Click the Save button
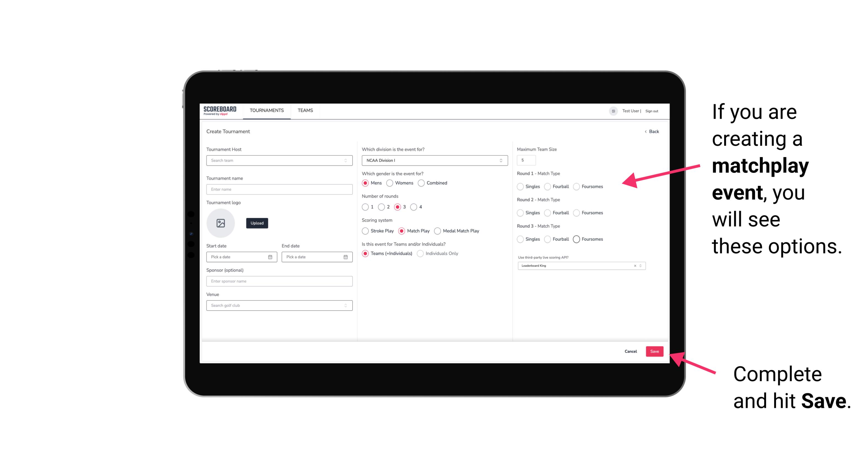This screenshot has height=467, width=868. coord(655,351)
